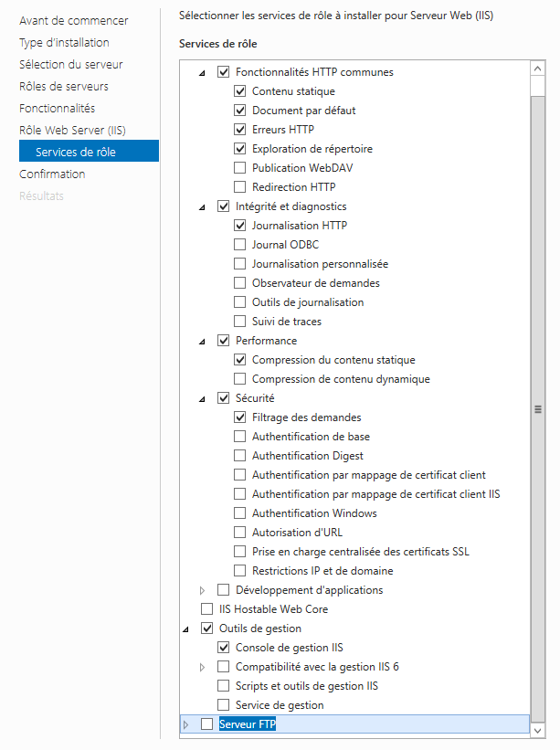Check the Publication WebDAV checkbox
Viewport: 560px width, 750px height.
240,168
